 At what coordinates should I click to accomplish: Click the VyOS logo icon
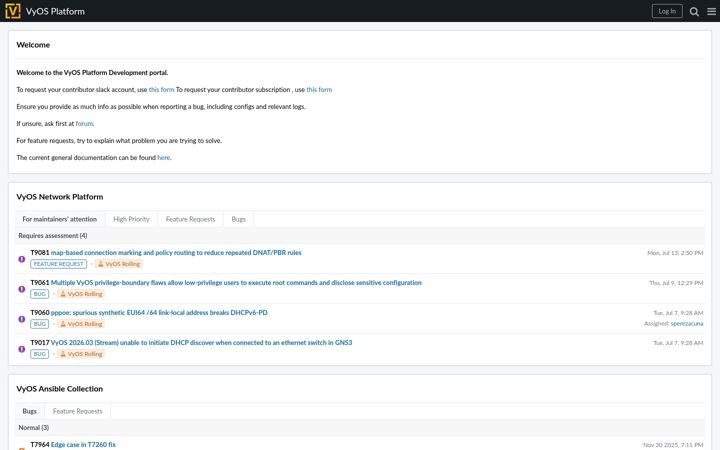(13, 11)
